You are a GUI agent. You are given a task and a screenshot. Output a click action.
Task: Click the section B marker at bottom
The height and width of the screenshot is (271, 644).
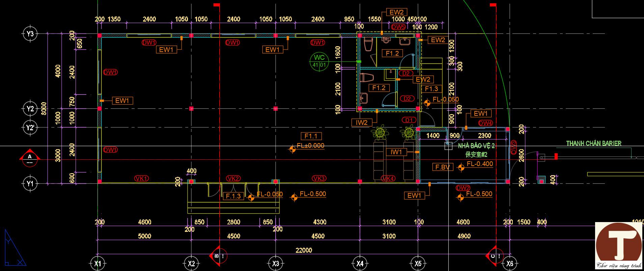[x=219, y=255]
